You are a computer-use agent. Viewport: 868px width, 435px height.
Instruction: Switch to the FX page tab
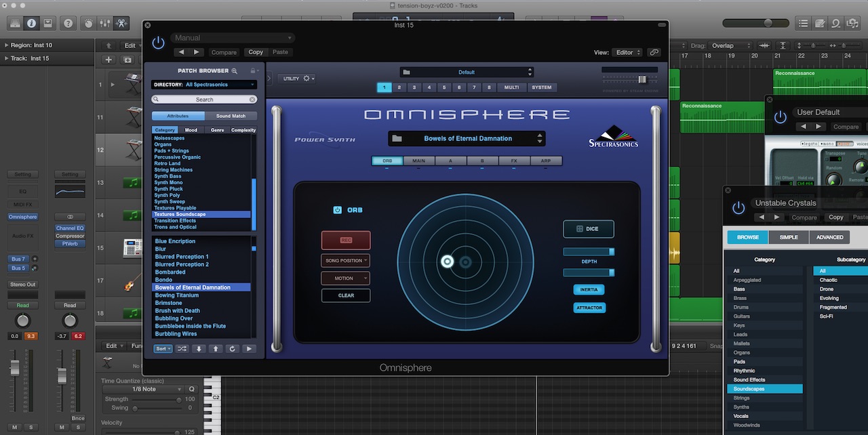point(513,161)
